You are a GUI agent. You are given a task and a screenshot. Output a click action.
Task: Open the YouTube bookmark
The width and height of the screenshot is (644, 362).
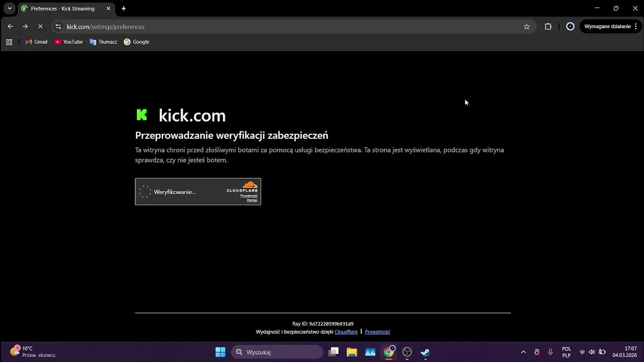point(68,42)
